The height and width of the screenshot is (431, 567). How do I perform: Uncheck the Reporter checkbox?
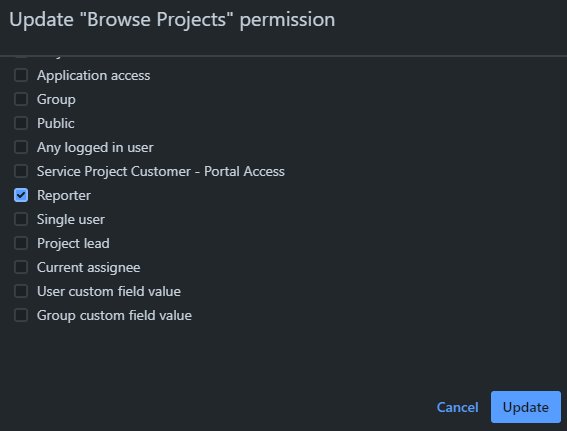21,195
